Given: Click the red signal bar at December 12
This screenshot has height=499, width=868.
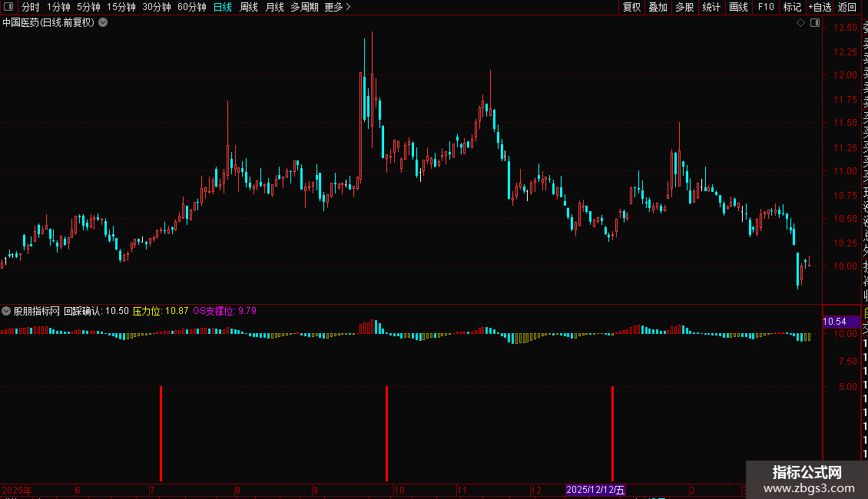Looking at the screenshot, I should coord(613,433).
